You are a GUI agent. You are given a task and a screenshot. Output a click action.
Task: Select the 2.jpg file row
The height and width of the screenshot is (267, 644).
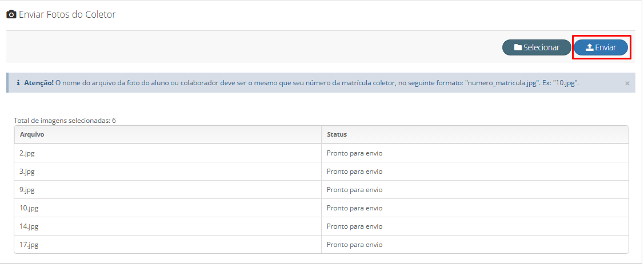pyautogui.click(x=321, y=153)
